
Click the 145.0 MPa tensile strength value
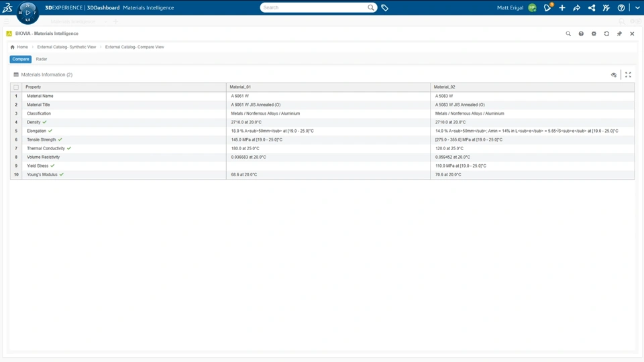point(257,139)
